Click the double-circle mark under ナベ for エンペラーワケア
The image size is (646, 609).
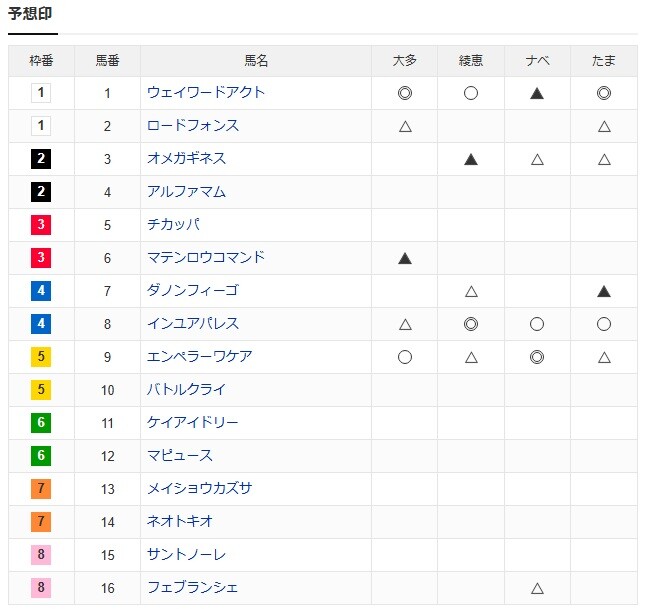pos(537,357)
